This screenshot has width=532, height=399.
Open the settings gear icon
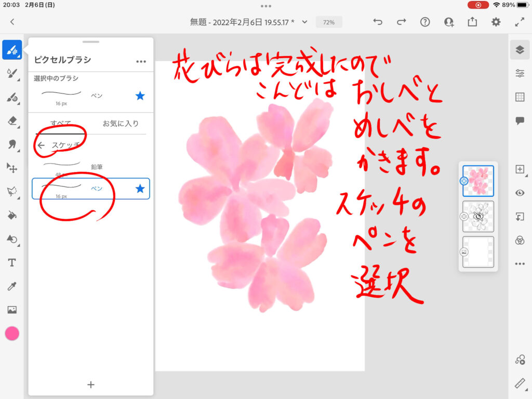pyautogui.click(x=496, y=22)
